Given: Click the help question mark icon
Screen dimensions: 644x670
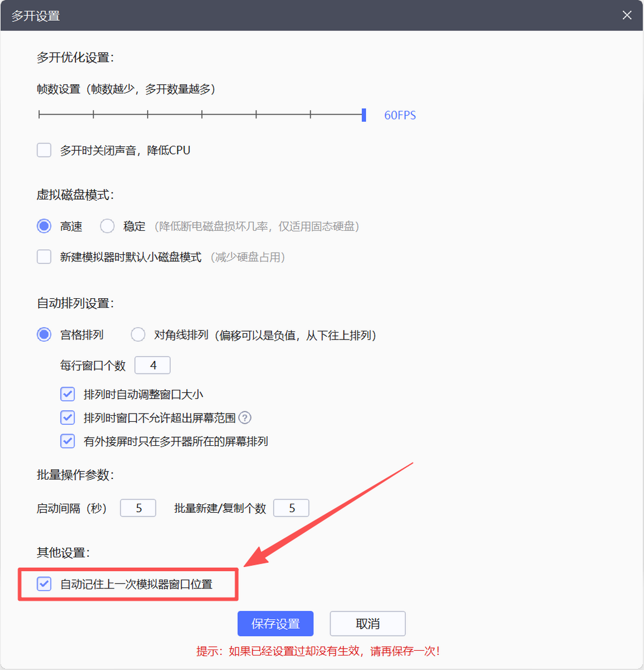Looking at the screenshot, I should (x=245, y=417).
